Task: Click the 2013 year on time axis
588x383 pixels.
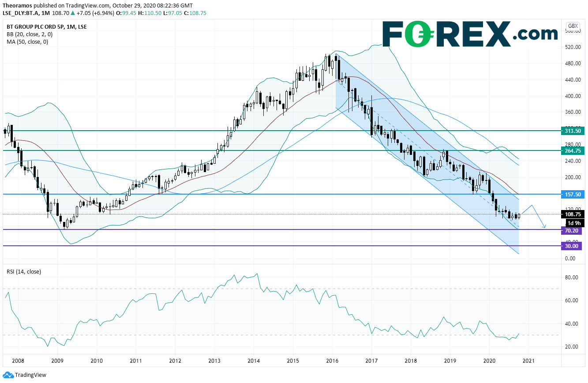Action: [215, 360]
